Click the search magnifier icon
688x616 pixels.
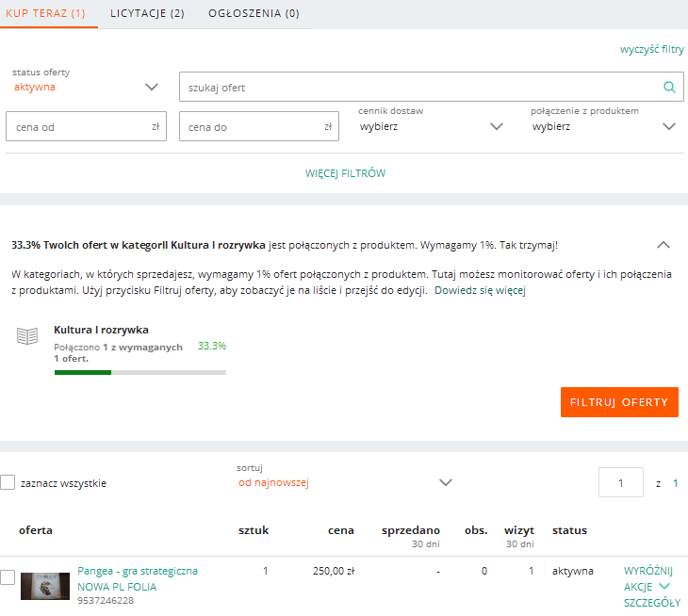pos(670,88)
